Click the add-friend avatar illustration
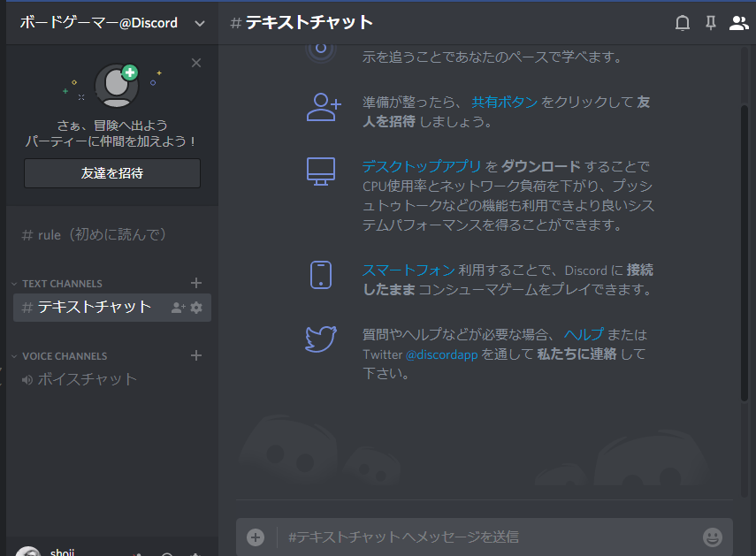This screenshot has height=556, width=756. tap(118, 86)
